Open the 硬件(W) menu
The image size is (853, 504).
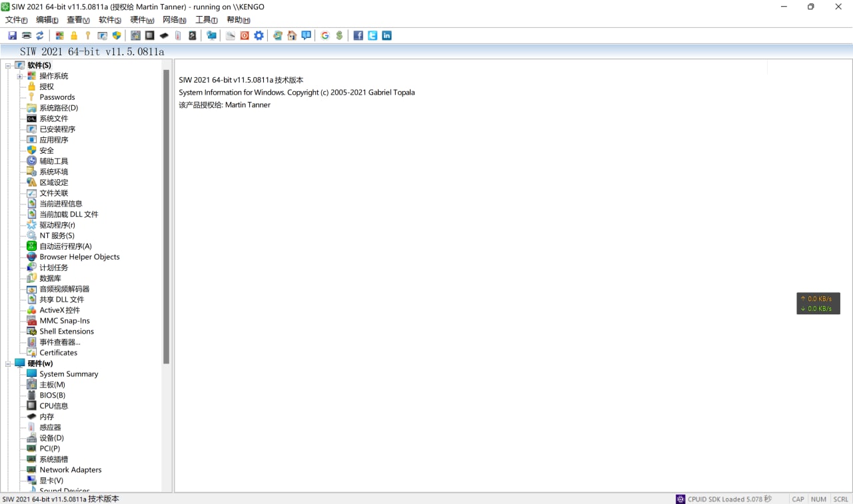pos(142,20)
